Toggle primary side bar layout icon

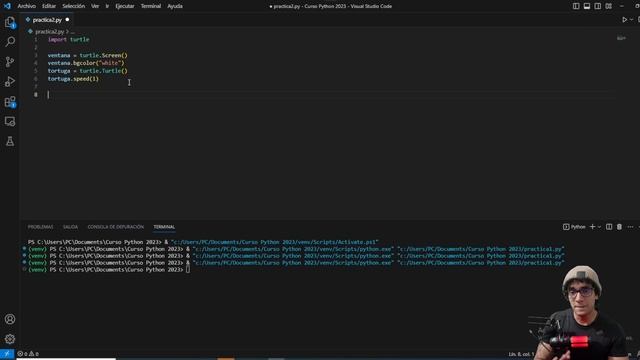click(x=576, y=6)
